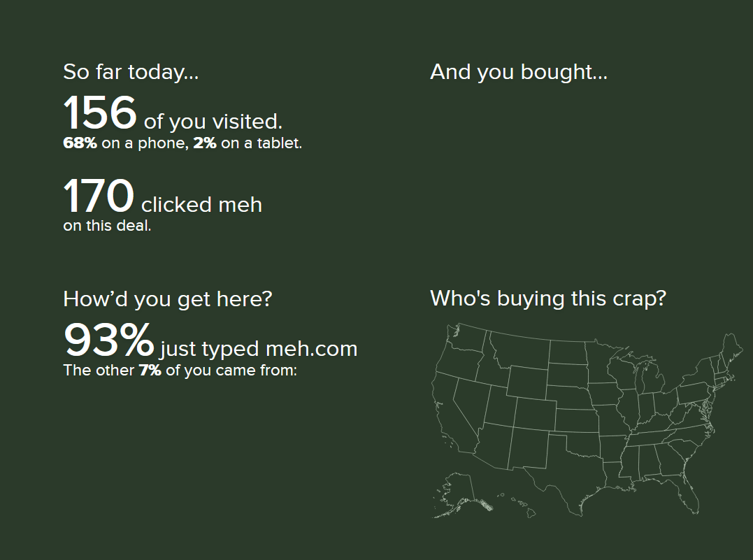Image resolution: width=753 pixels, height=560 pixels.
Task: Click Florida on the US map
Action: point(689,493)
